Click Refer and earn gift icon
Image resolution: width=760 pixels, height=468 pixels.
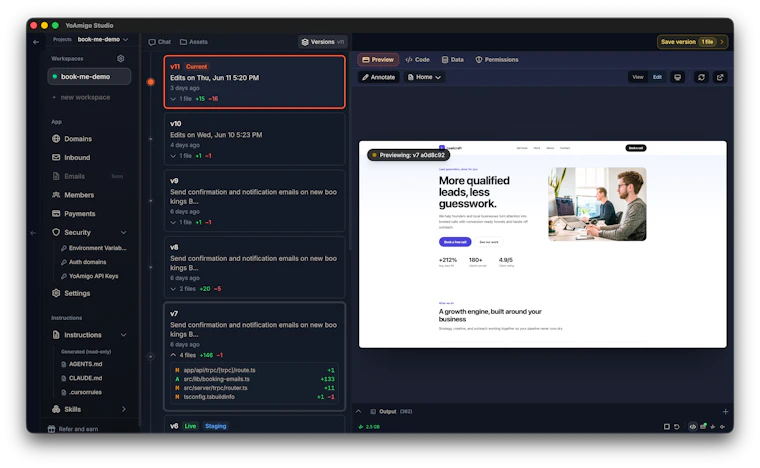pos(51,429)
